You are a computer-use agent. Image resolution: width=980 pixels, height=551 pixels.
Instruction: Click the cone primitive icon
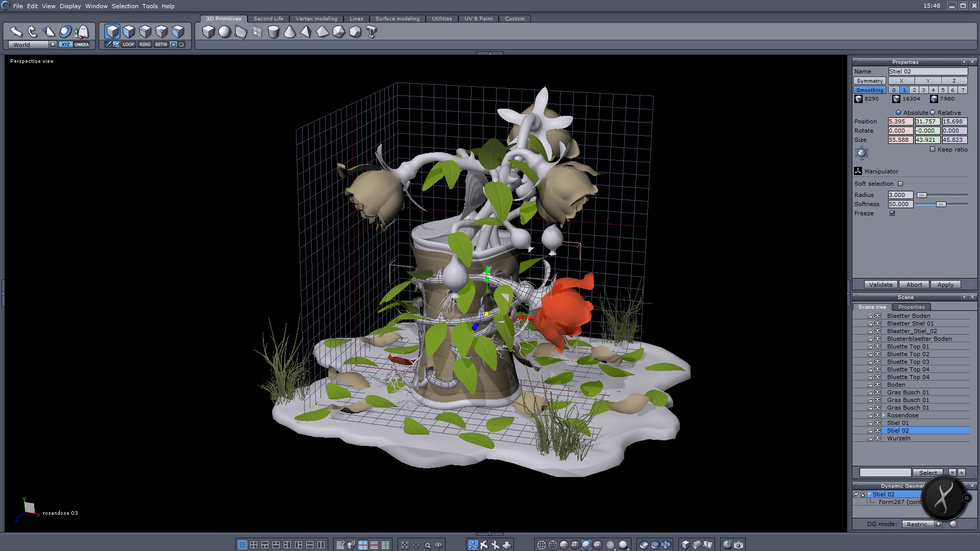coord(289,32)
